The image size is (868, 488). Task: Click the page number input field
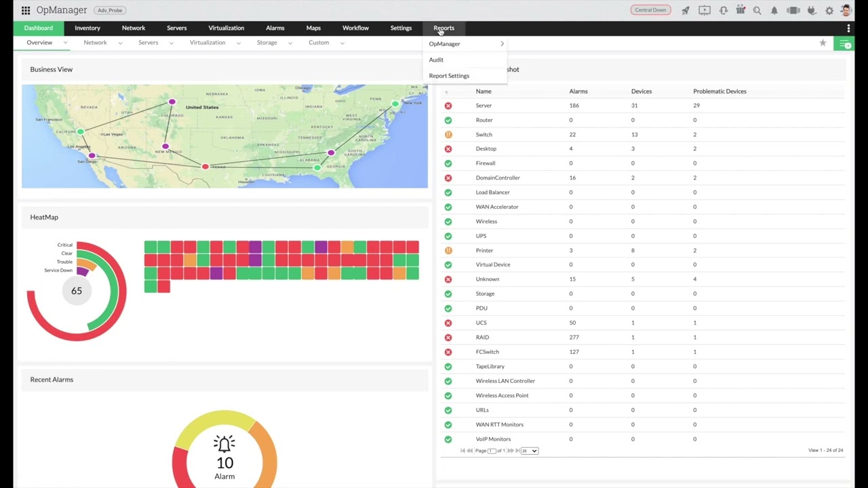tap(492, 451)
